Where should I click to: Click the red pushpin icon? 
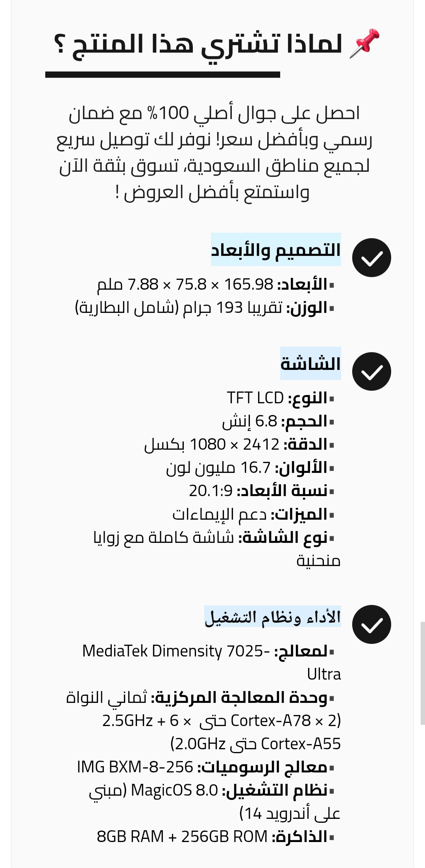(x=365, y=43)
